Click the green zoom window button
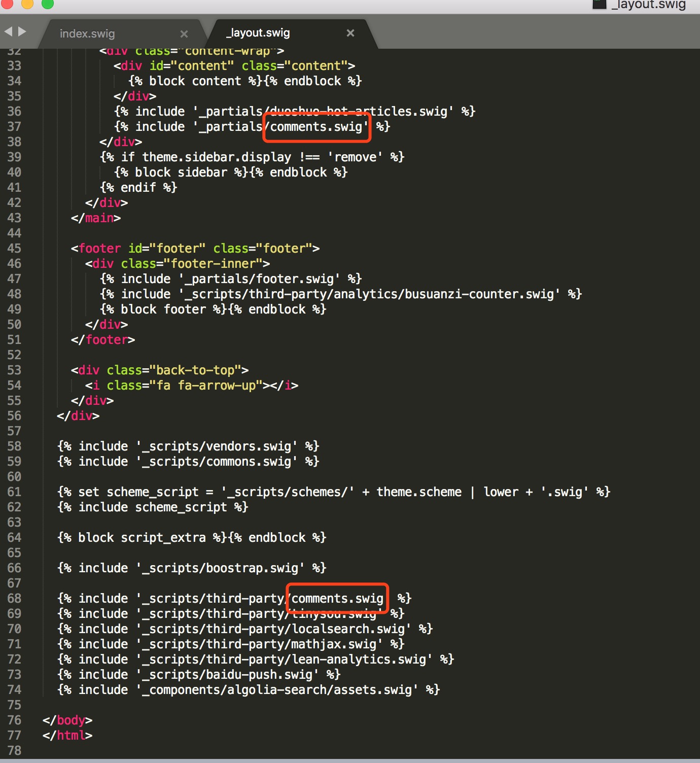This screenshot has height=763, width=700. [48, 4]
